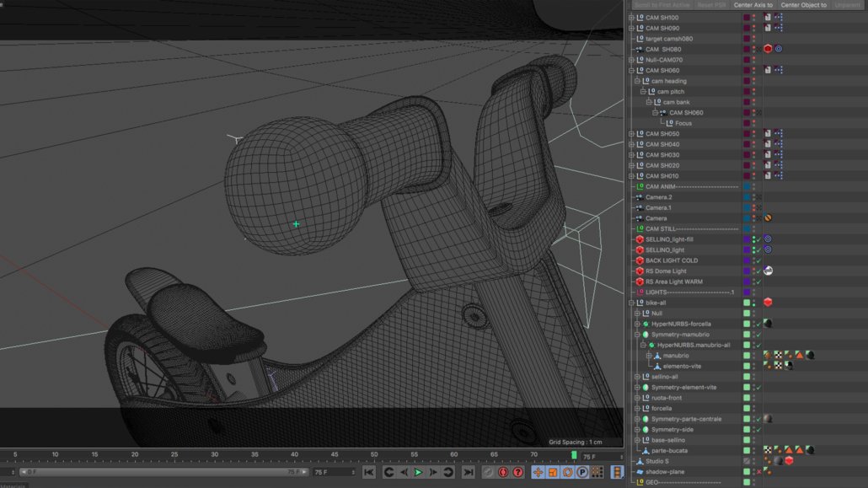Jump to the start of the animation
The image size is (868, 488).
point(368,472)
